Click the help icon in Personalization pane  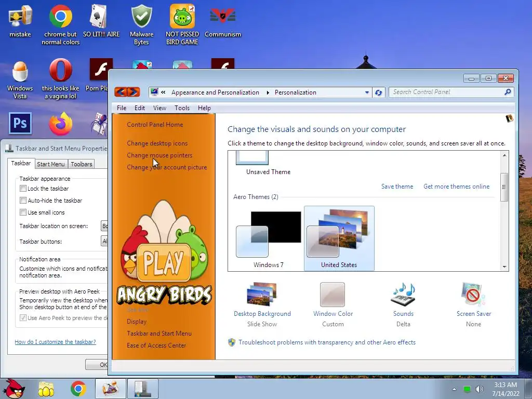click(509, 118)
